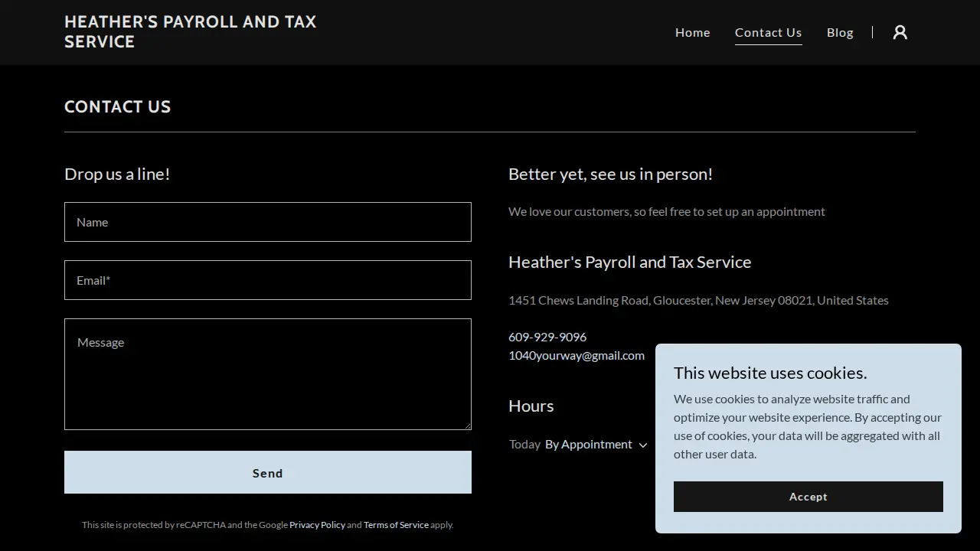Click the 'Hours' heading
The width and height of the screenshot is (980, 551).
click(531, 406)
